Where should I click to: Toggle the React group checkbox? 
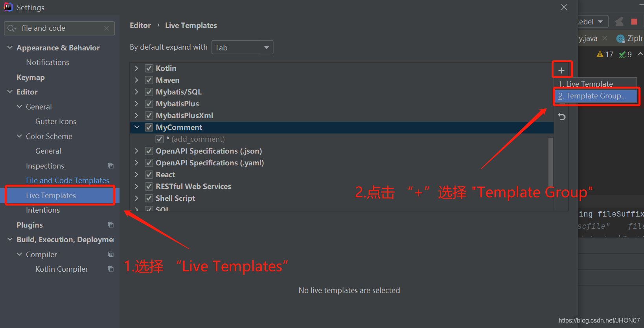point(149,174)
